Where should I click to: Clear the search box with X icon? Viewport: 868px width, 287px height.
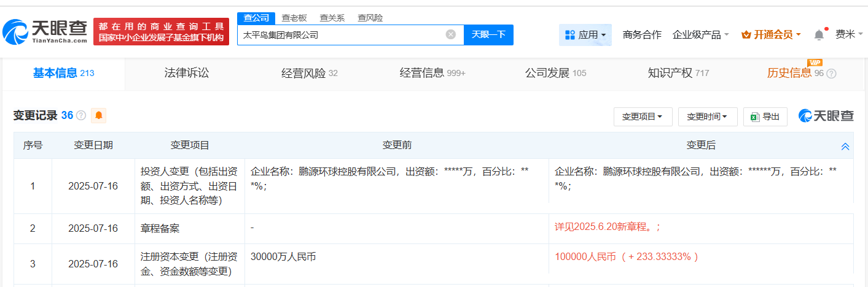(451, 34)
